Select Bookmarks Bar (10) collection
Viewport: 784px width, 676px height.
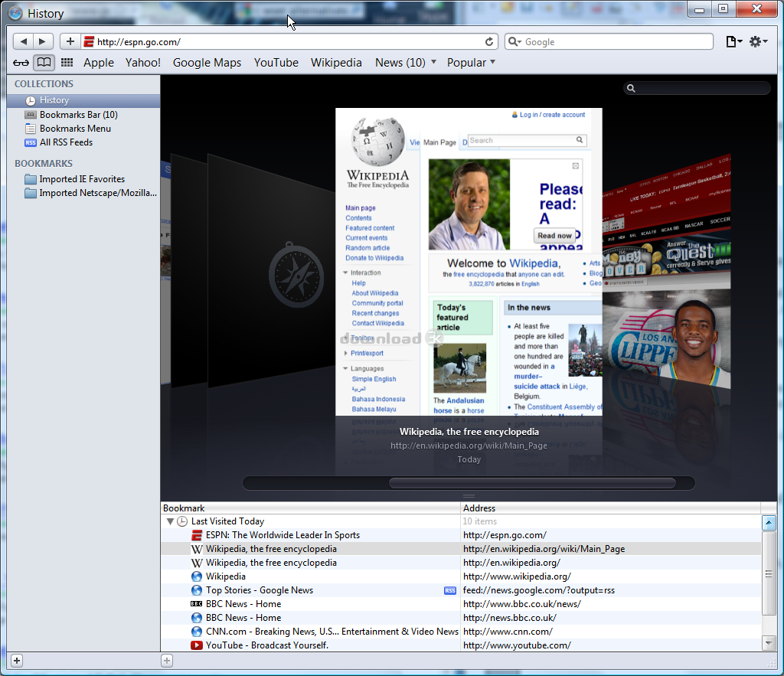point(83,115)
